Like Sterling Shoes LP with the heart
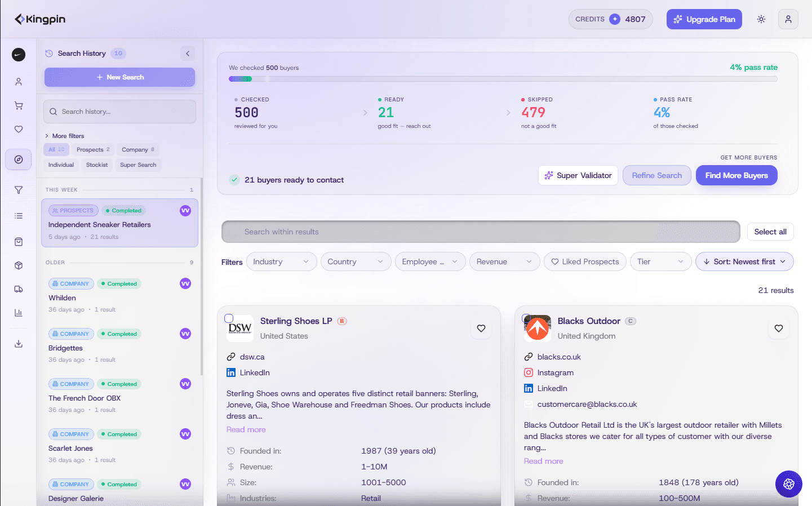 [x=481, y=329]
